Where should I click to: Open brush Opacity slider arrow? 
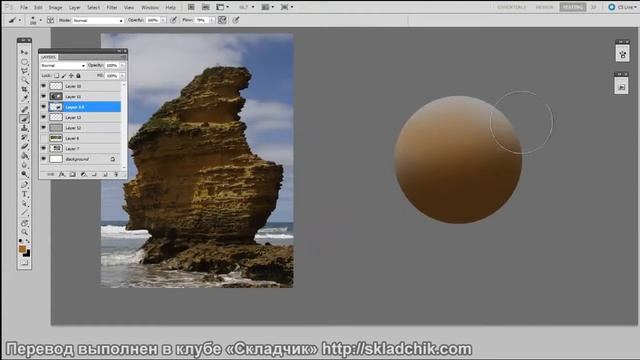[163, 20]
